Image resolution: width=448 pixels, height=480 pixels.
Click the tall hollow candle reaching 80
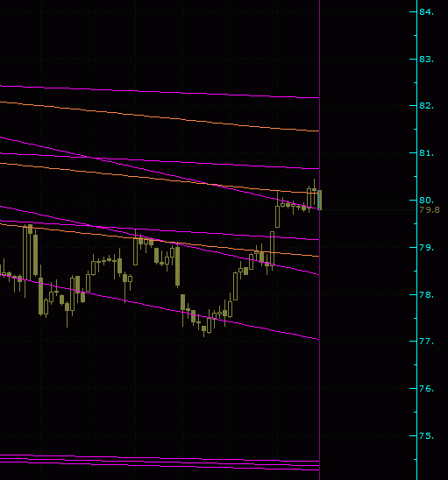coord(277,216)
